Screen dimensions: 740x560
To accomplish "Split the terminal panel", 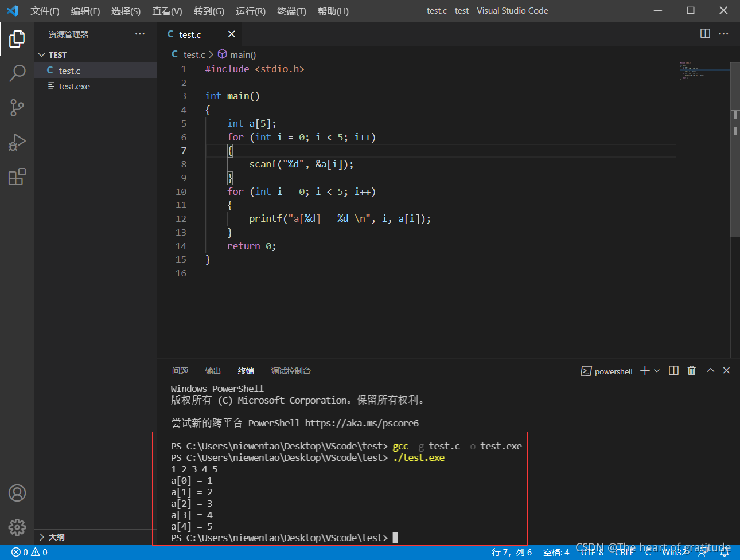I will click(x=674, y=371).
